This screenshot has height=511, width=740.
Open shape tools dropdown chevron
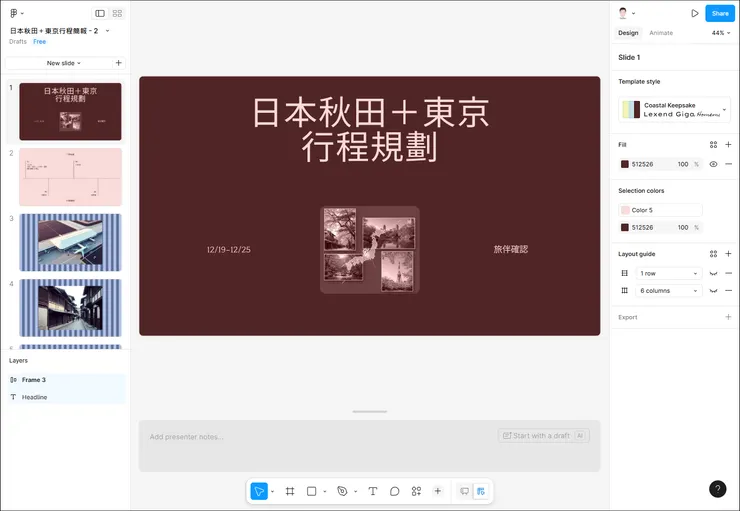click(325, 492)
